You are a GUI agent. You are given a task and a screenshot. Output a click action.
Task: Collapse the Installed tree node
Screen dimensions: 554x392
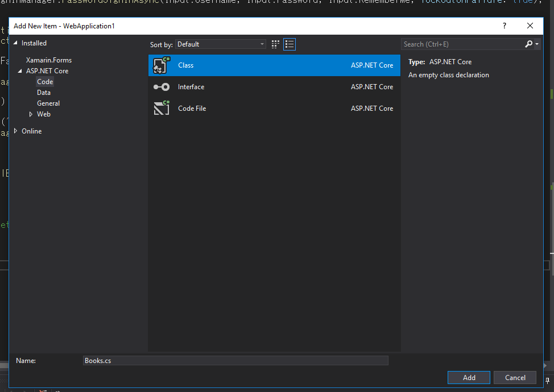click(15, 43)
